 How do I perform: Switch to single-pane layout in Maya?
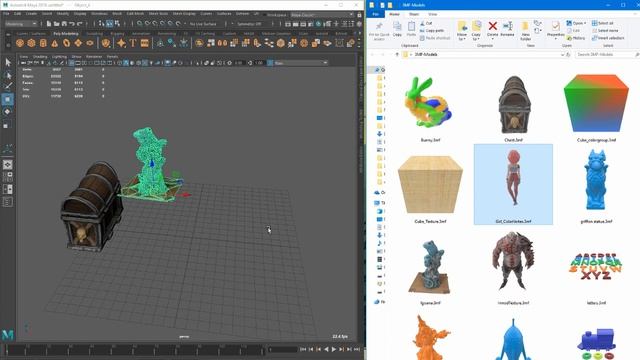(x=8, y=164)
